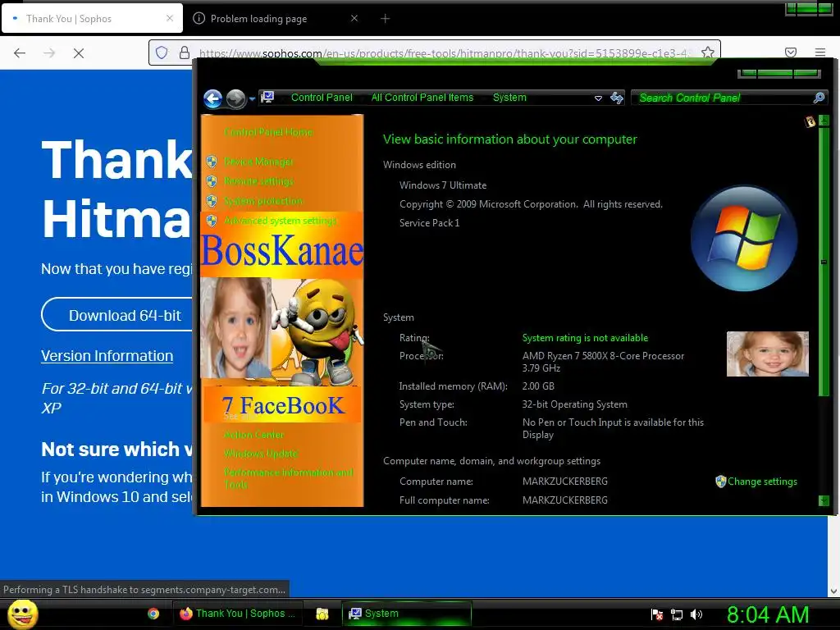Switch to Firefox Thank You | Sophos taskbar item
The height and width of the screenshot is (630, 840).
coord(238,614)
